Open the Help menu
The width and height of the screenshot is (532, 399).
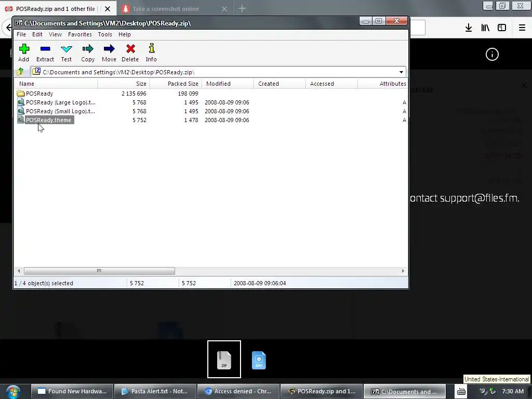tap(125, 34)
